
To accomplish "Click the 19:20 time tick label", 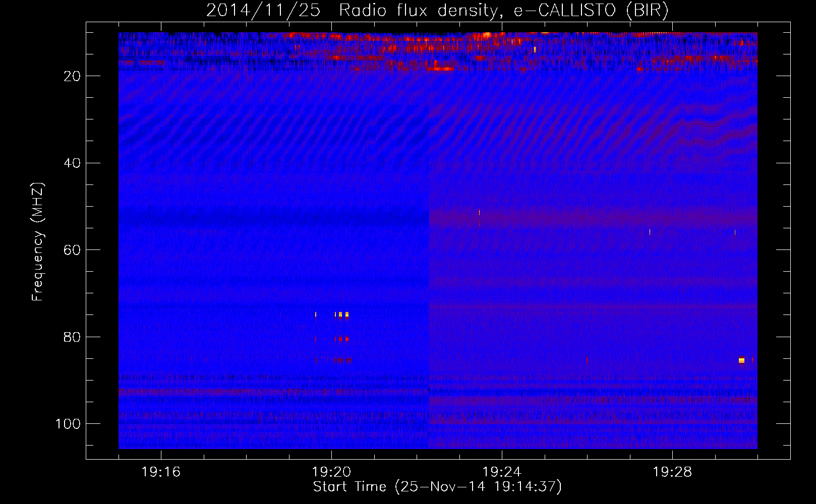I will pyautogui.click(x=331, y=472).
